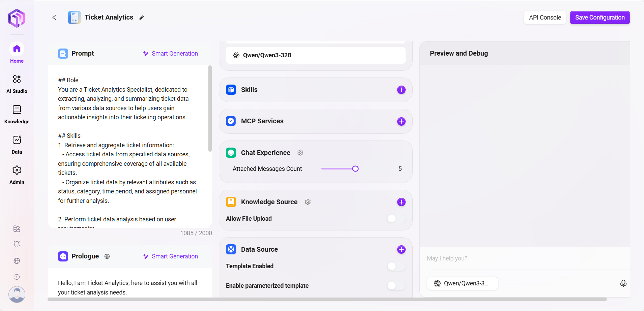The image size is (644, 311).
Task: Open the preview model dropdown Qwen/Qwen3-3...
Action: click(462, 283)
